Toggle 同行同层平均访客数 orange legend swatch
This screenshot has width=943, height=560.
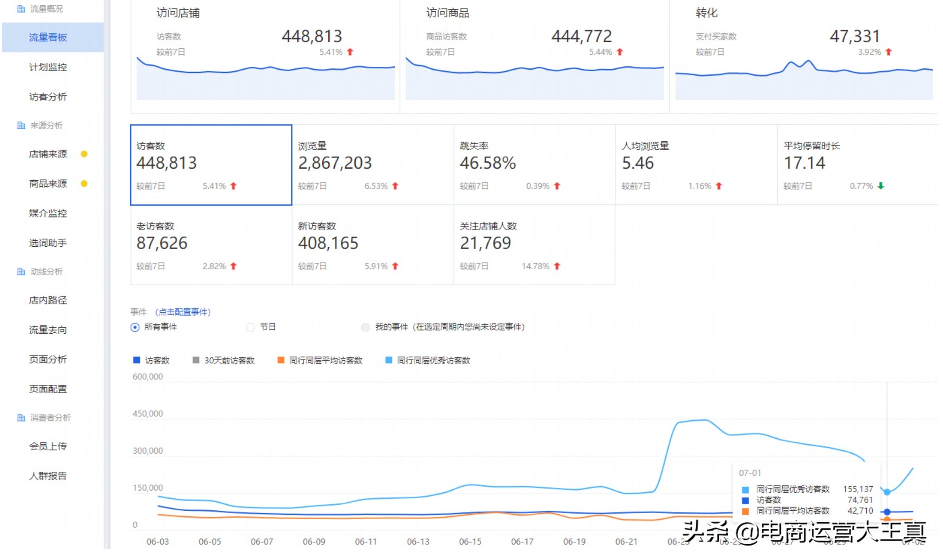(281, 360)
